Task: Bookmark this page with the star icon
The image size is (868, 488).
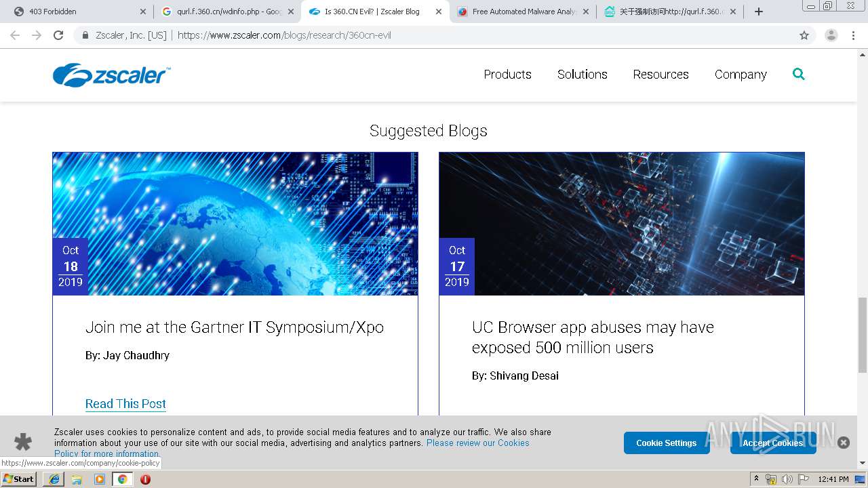Action: click(x=804, y=35)
